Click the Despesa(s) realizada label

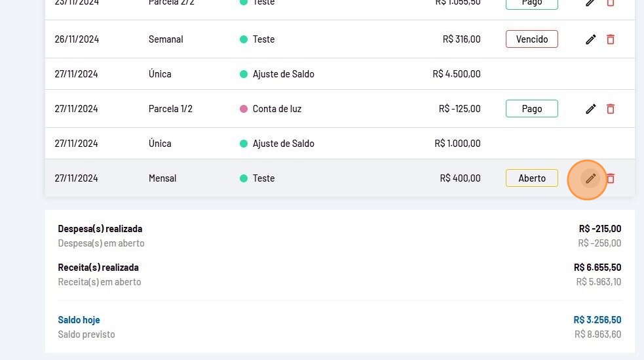pyautogui.click(x=100, y=229)
